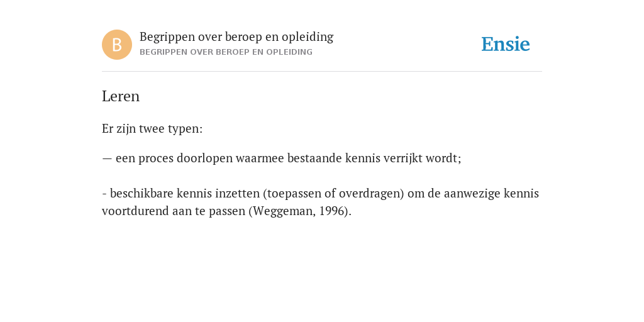
Task: Click the title Begrippen over beroep en opleiding
Action: (x=236, y=37)
